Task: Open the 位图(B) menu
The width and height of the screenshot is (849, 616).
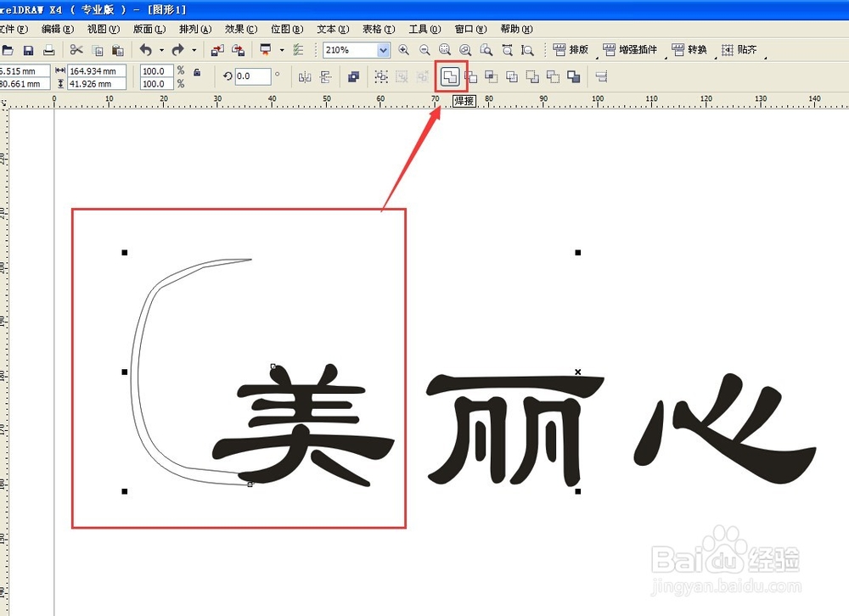Action: [x=287, y=29]
